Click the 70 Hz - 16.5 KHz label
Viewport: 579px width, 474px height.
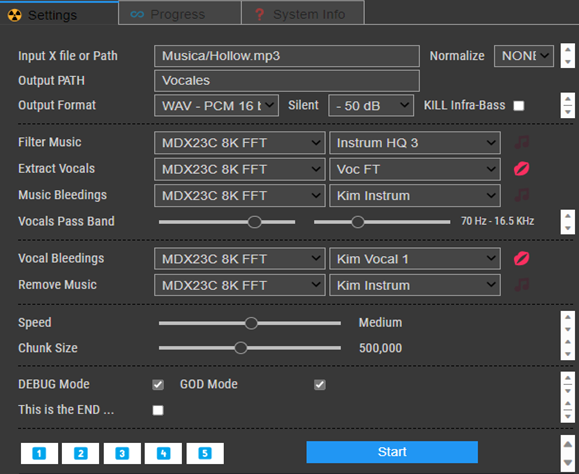pos(497,221)
